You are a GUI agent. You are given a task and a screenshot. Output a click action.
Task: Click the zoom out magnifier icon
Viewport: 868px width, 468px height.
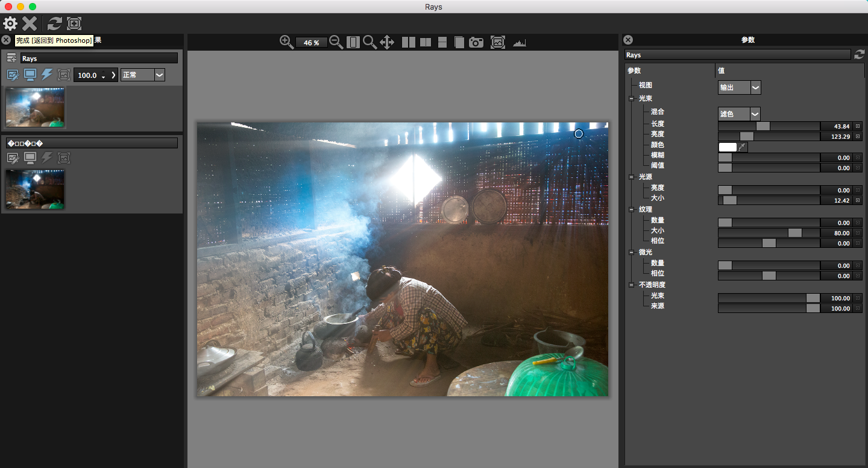pyautogui.click(x=336, y=42)
